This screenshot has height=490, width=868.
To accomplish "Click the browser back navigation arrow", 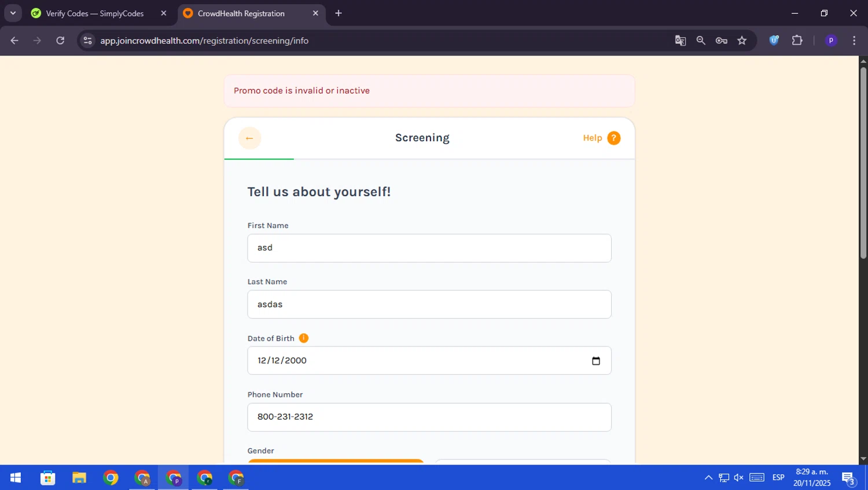I will point(14,40).
